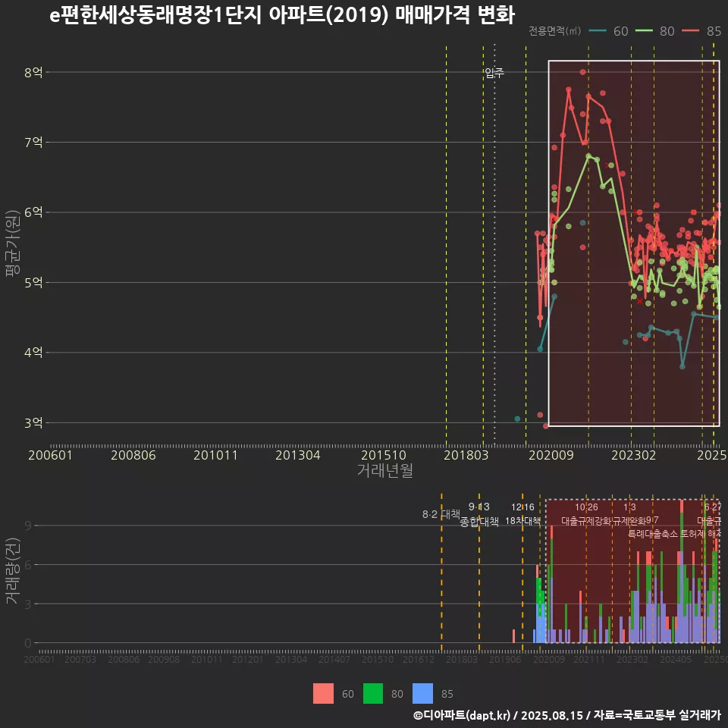
Task: Select the 80 line legend entry at top
Action: pyautogui.click(x=654, y=31)
